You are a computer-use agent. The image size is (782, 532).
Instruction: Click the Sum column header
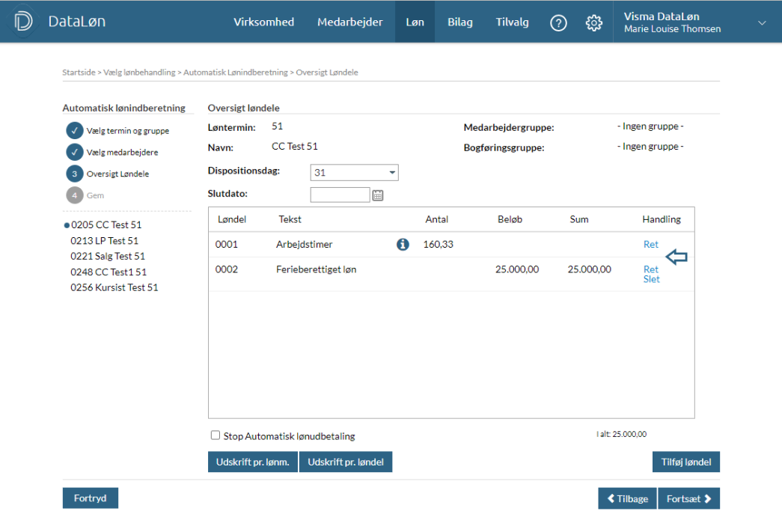tap(579, 219)
